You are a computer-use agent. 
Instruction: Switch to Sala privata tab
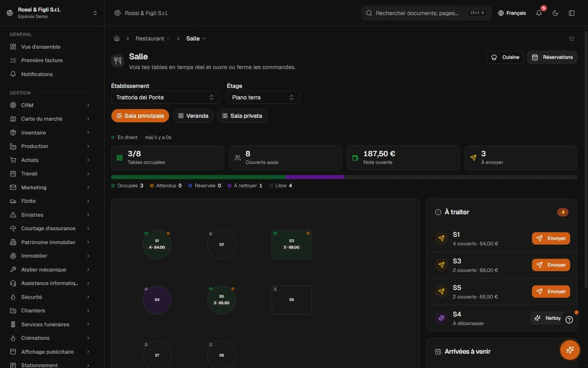coord(242,116)
